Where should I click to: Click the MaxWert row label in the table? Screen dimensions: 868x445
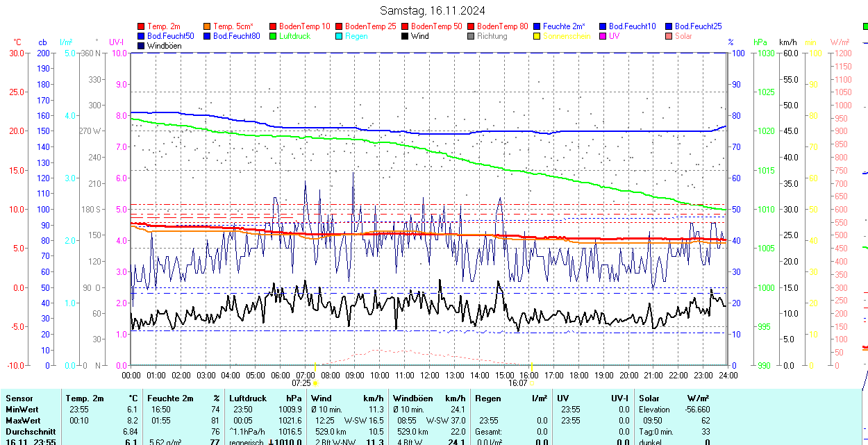coord(23,421)
